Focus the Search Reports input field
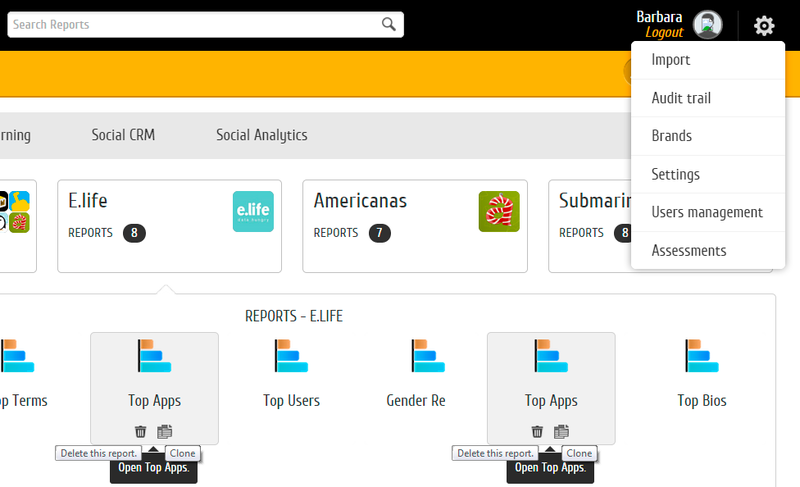 click(x=190, y=25)
